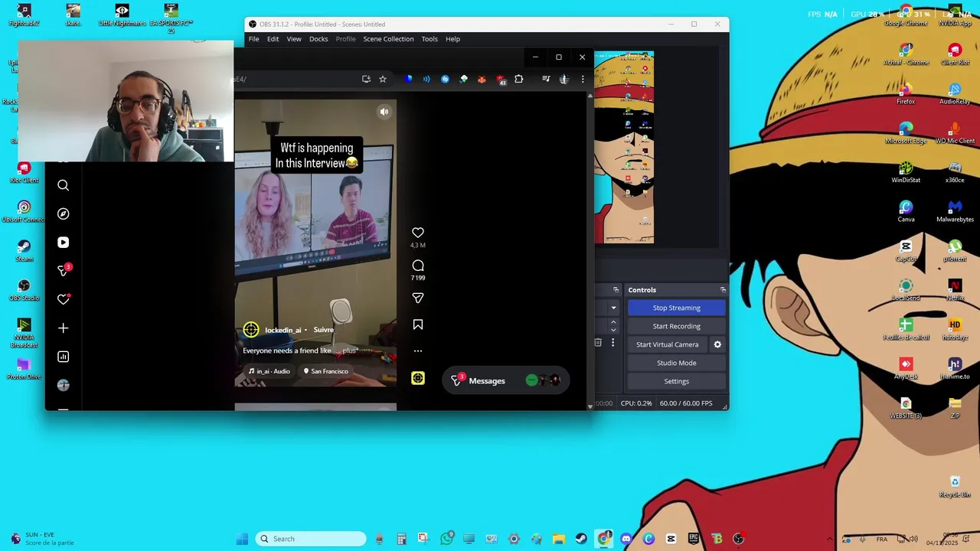Open Steam from the taskbar
This screenshot has height=551, width=980.
pos(581,539)
